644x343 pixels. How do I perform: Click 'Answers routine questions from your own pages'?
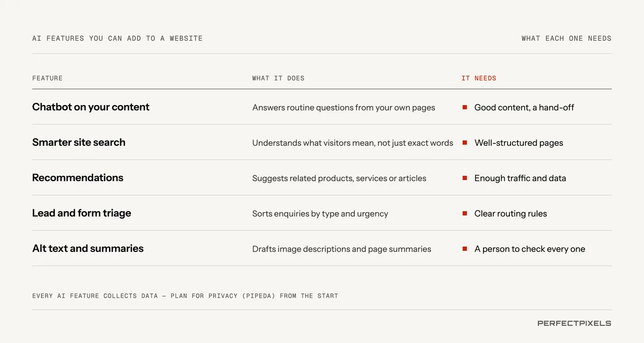(343, 108)
